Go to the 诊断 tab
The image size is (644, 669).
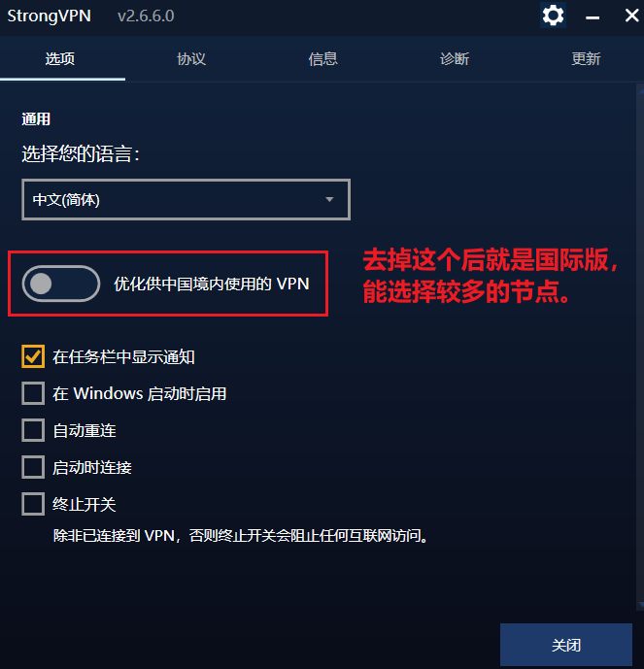coord(455,58)
